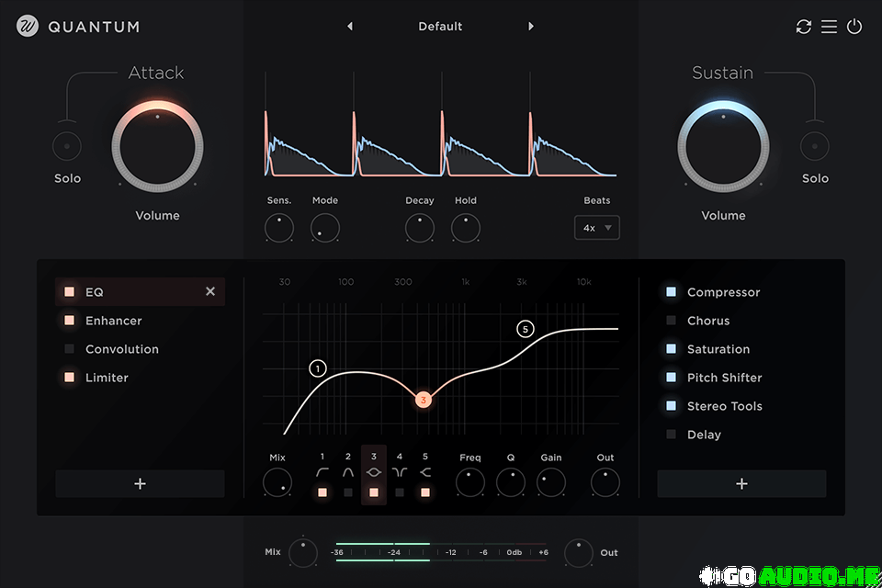Toggle the Attack Solo button
The height and width of the screenshot is (588, 882).
click(66, 146)
